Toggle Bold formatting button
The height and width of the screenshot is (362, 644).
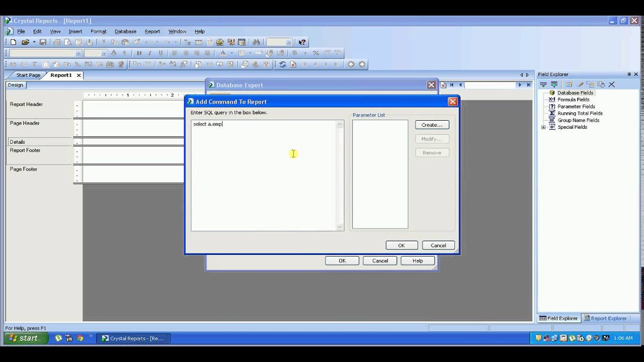(x=139, y=53)
